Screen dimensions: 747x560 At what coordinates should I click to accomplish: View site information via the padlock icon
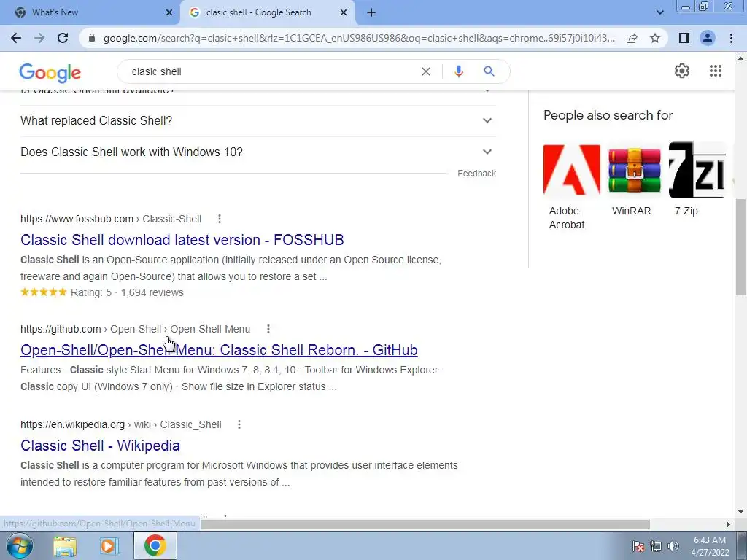[x=92, y=38]
